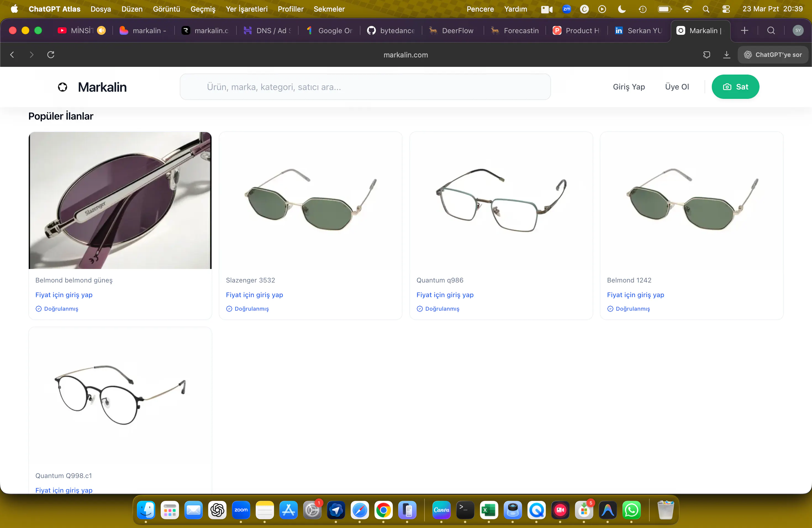Click the date and time in the menu bar
The width and height of the screenshot is (812, 528).
click(773, 9)
